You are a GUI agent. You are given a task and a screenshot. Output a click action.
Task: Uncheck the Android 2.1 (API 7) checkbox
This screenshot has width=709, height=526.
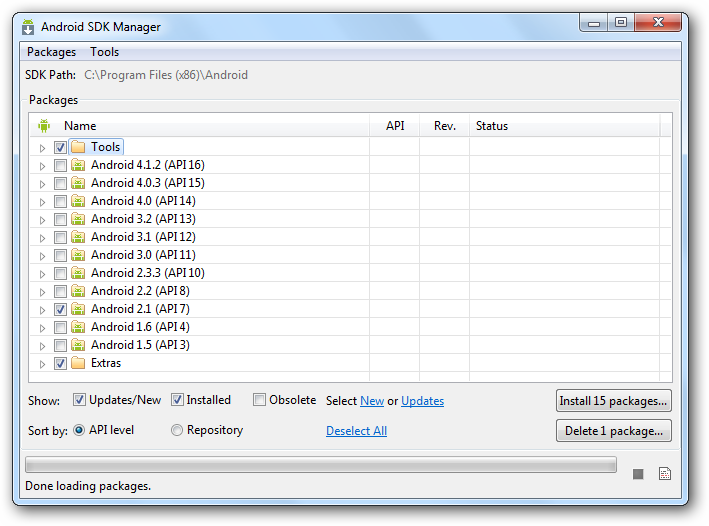(60, 309)
